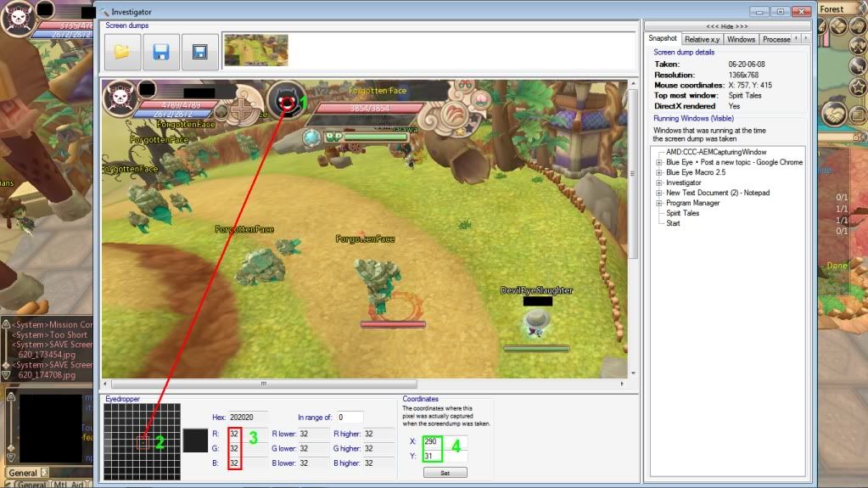Click the tab strip left scroll arrow
This screenshot has height=488, width=868.
[797, 39]
